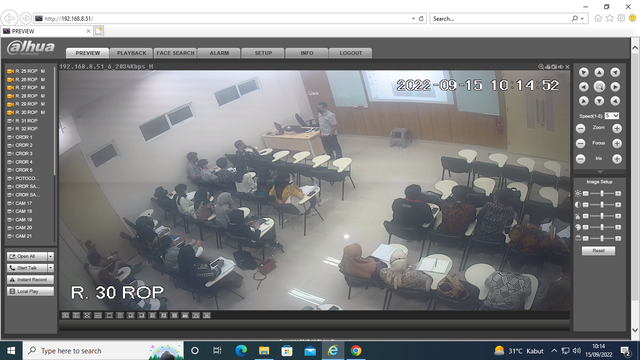
Task: Pan camera up with PTZ arrow
Action: pos(599,72)
